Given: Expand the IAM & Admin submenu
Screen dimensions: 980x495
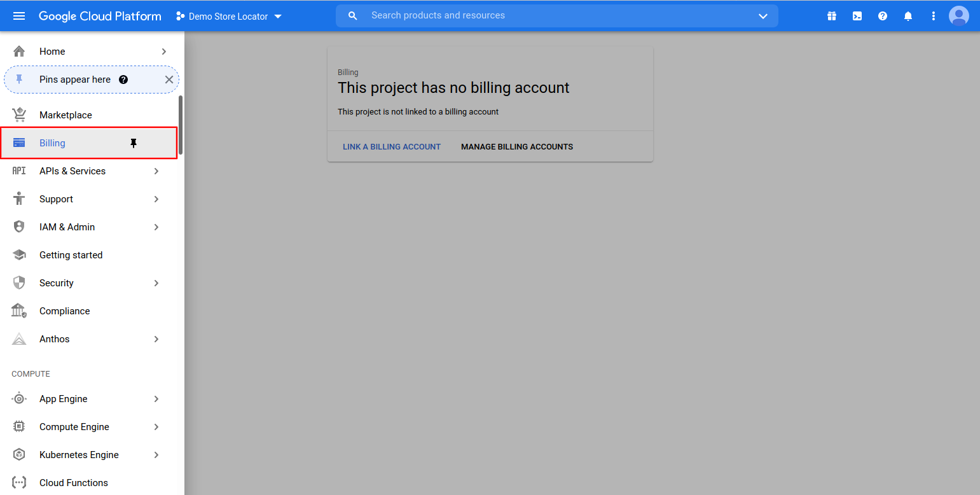Looking at the screenshot, I should pos(156,227).
